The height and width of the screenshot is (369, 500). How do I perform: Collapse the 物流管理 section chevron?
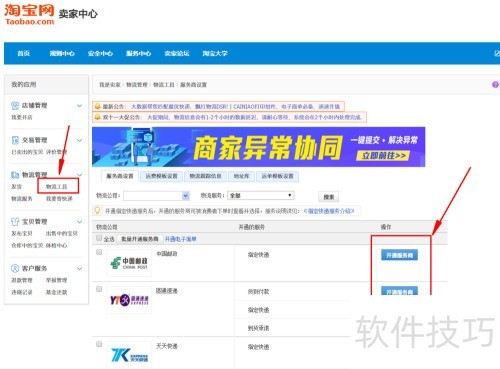click(79, 175)
